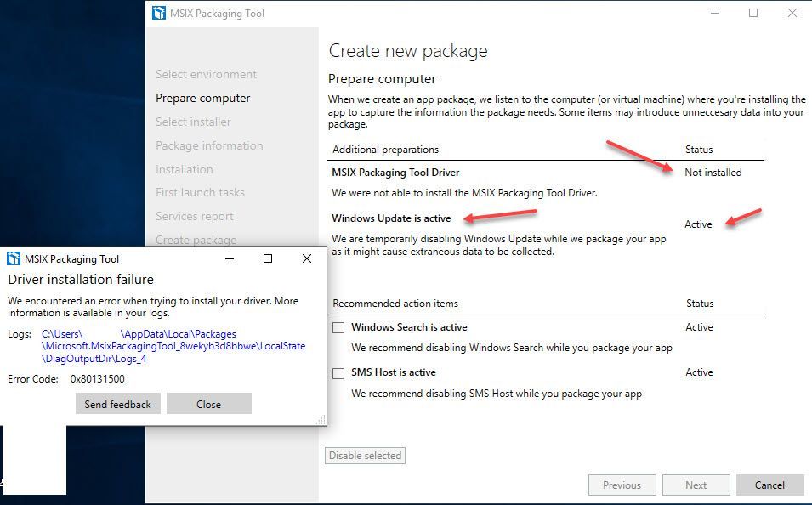Check the SMS Host is active checkbox
The image size is (812, 505).
coord(338,373)
